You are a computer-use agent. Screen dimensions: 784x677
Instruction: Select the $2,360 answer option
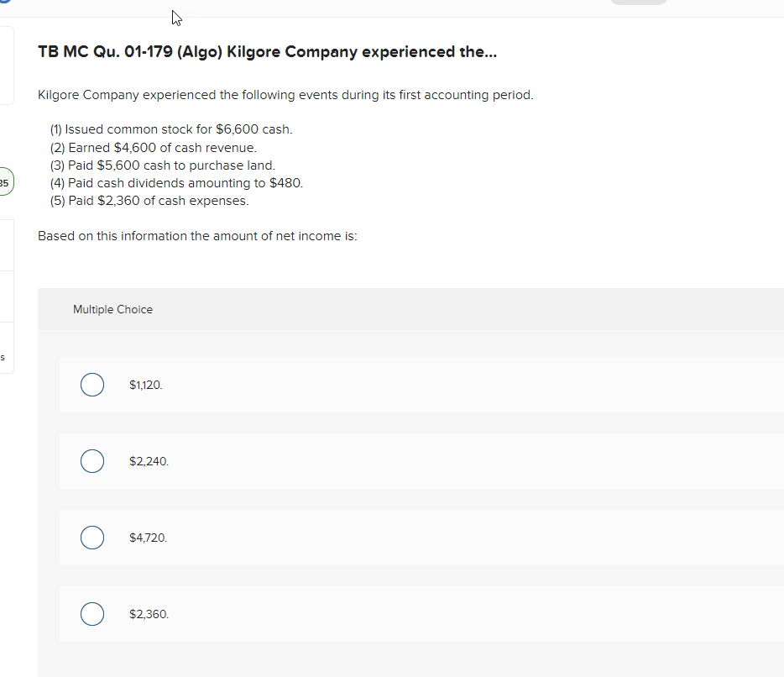[x=92, y=614]
